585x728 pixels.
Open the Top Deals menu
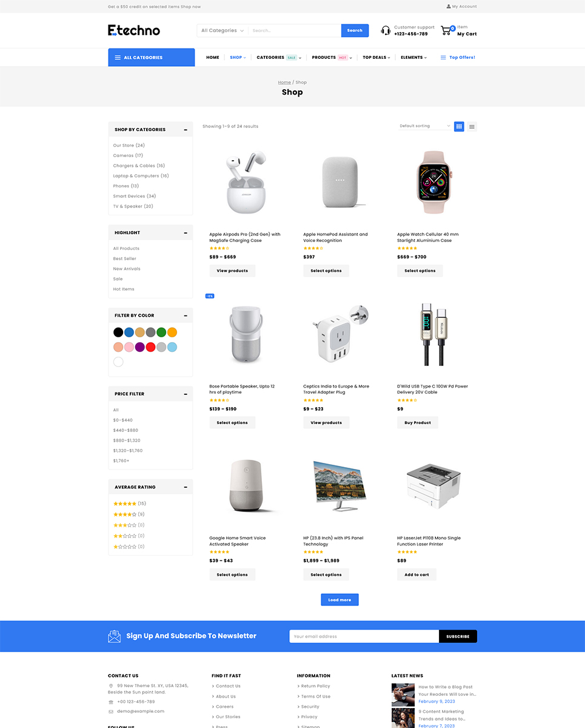(376, 58)
